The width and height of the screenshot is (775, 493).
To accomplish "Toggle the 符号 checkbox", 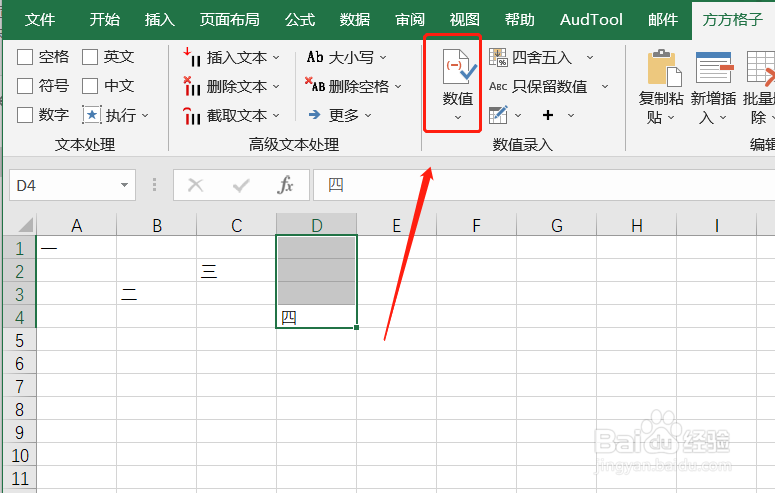I will click(25, 86).
